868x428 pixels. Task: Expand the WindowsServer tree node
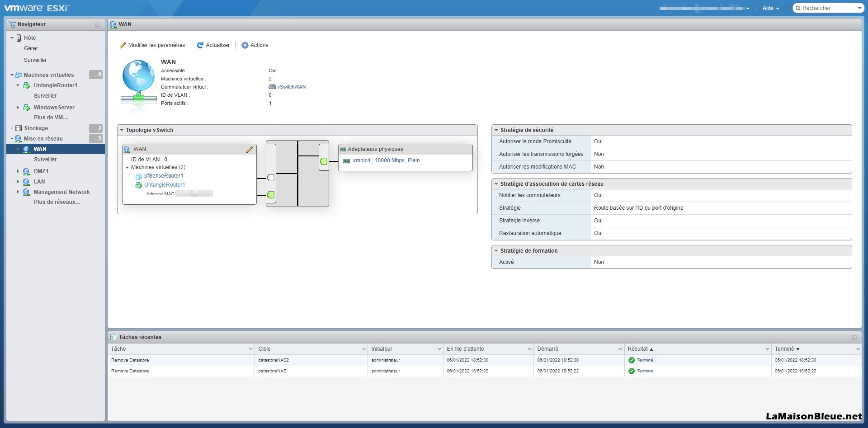click(x=18, y=108)
